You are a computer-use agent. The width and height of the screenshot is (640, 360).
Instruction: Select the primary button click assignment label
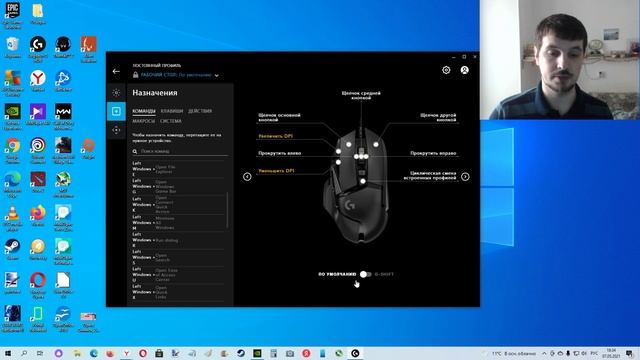click(280, 118)
